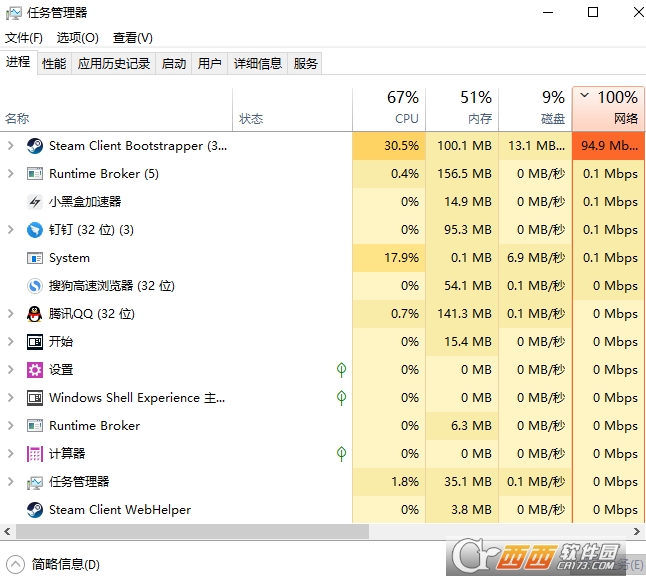Click the Windows Shell Experience icon
The width and height of the screenshot is (646, 586).
35,398
